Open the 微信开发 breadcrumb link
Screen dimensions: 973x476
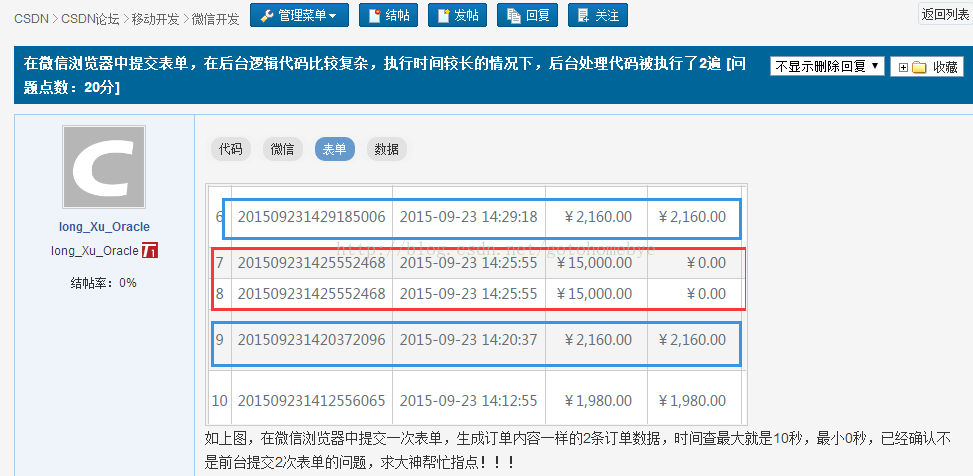pyautogui.click(x=215, y=19)
